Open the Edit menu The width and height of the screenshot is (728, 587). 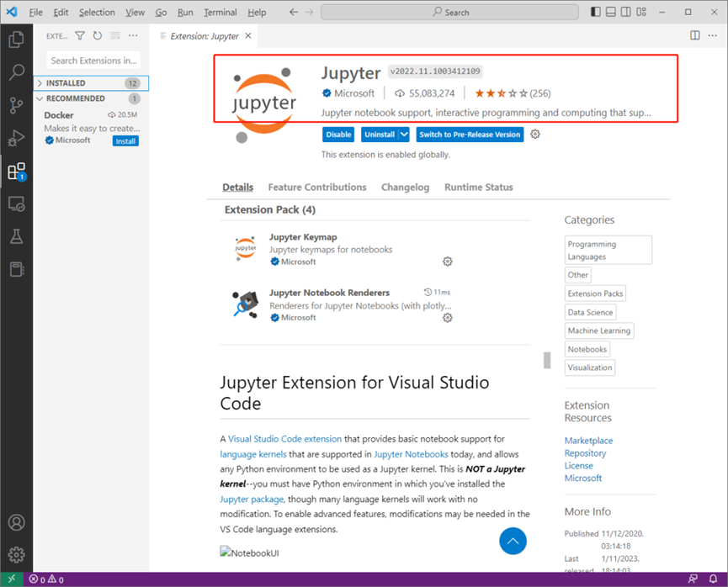tap(61, 12)
